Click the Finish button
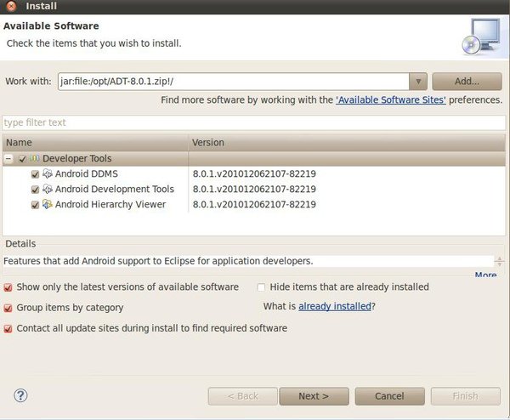 coord(466,396)
